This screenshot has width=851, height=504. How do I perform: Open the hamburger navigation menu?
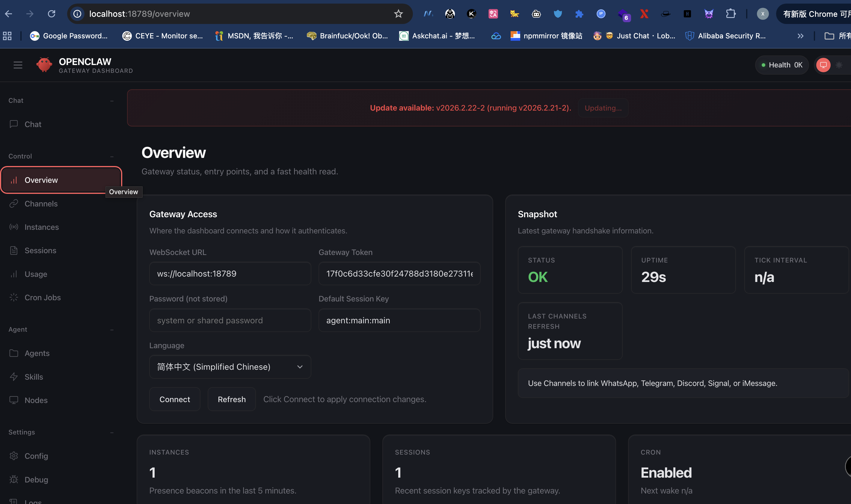tap(18, 64)
